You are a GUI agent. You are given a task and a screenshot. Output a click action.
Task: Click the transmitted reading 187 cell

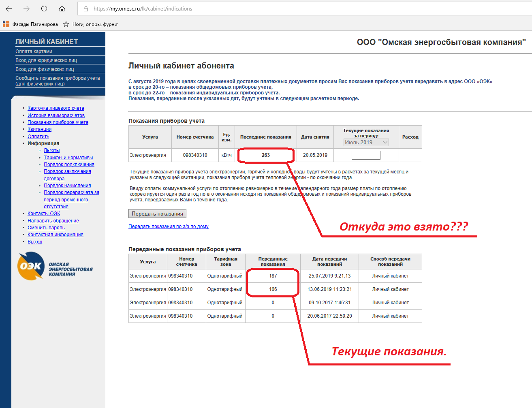pos(273,276)
